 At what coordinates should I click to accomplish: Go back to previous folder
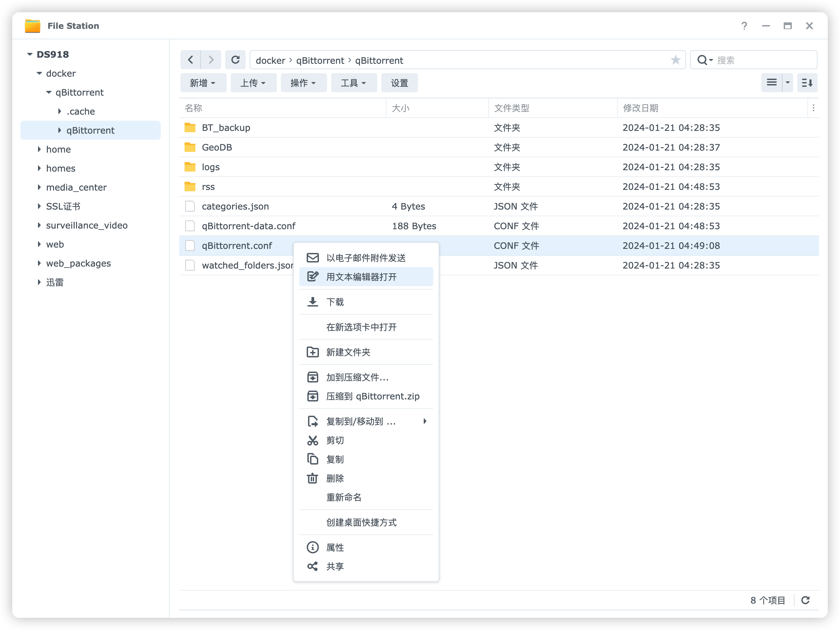[191, 60]
